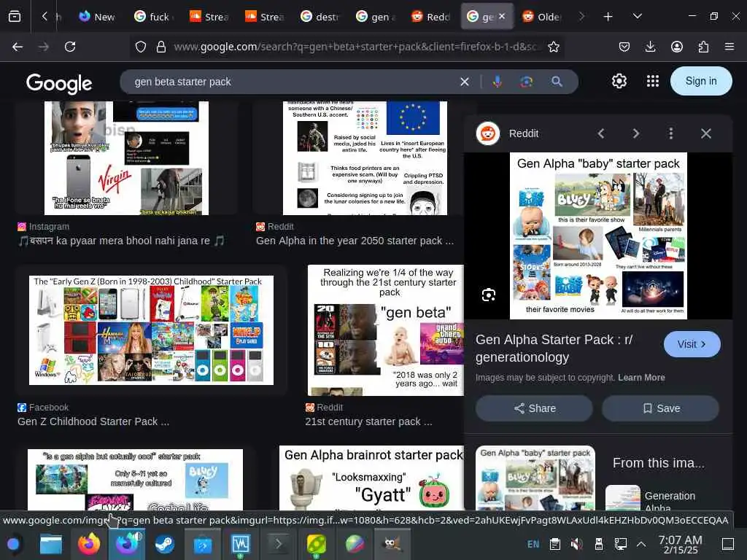Close the active 'ge' tab
The height and width of the screenshot is (560, 747).
click(502, 16)
